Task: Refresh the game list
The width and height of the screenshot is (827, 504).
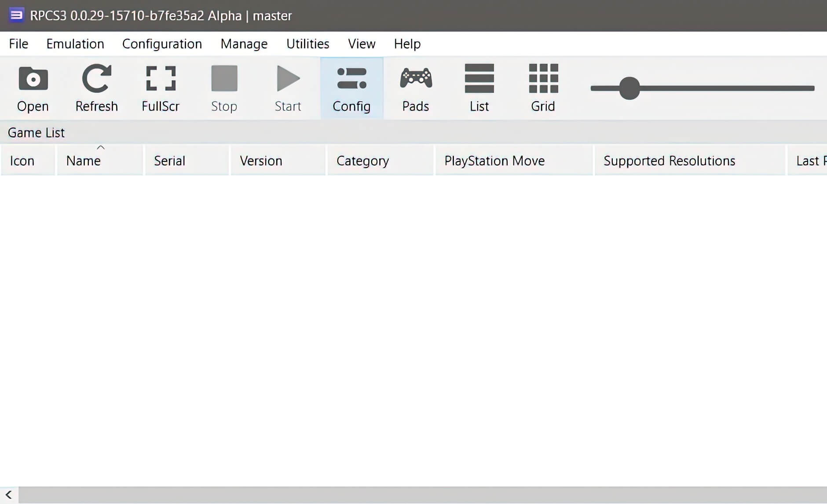Action: click(x=96, y=88)
